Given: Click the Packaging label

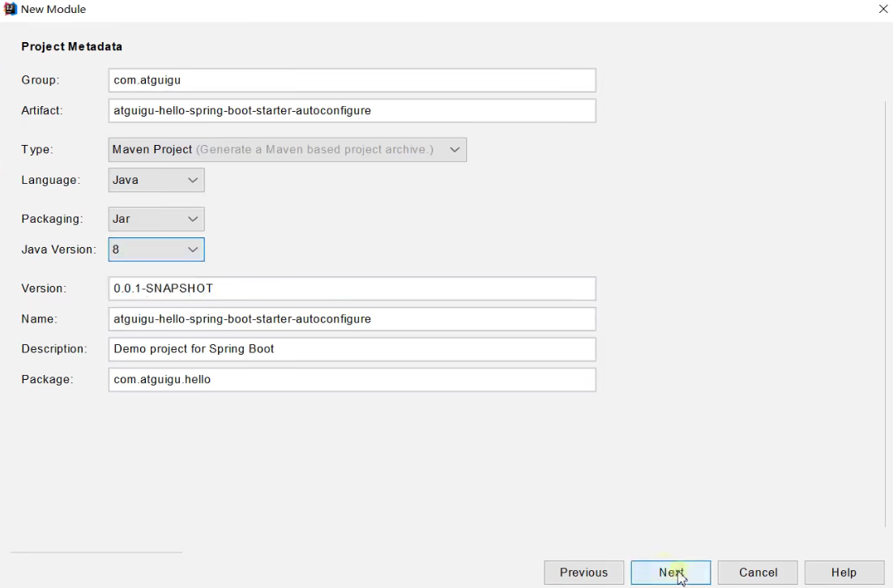Looking at the screenshot, I should point(52,219).
